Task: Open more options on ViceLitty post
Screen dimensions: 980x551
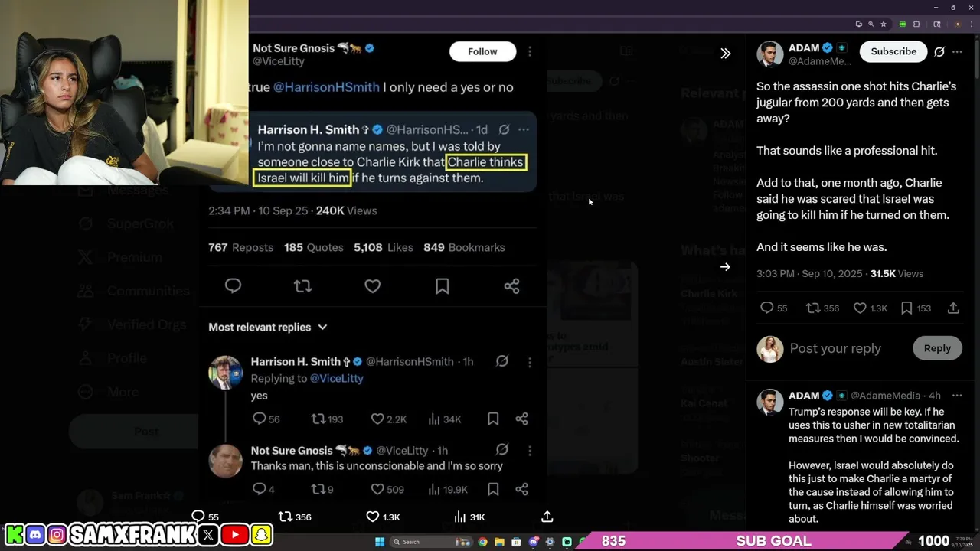Action: [x=530, y=51]
